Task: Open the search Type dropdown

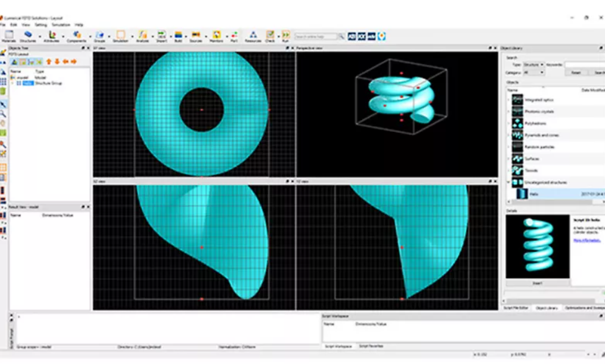Action: click(533, 64)
